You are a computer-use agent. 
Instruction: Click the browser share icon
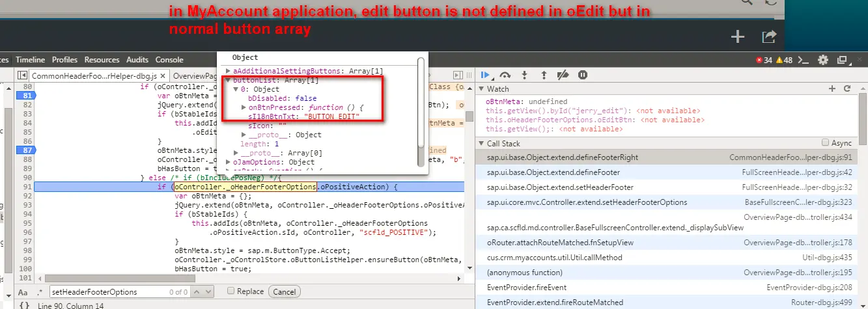[769, 37]
